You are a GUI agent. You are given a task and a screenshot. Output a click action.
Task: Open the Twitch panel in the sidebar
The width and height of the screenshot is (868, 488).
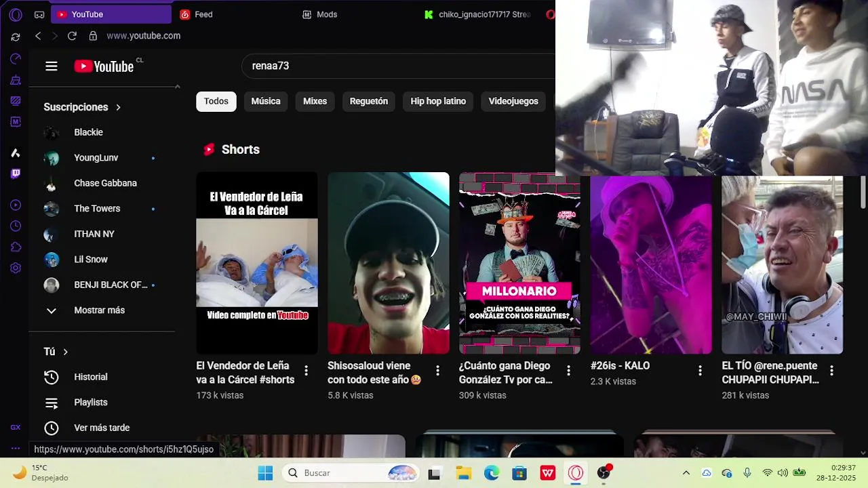[x=16, y=174]
